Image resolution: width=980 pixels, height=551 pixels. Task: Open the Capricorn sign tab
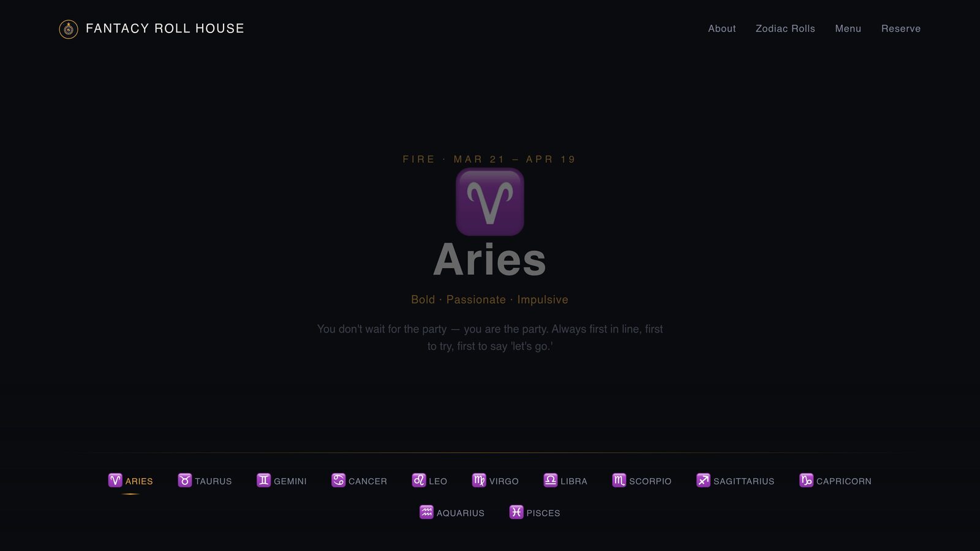point(835,481)
